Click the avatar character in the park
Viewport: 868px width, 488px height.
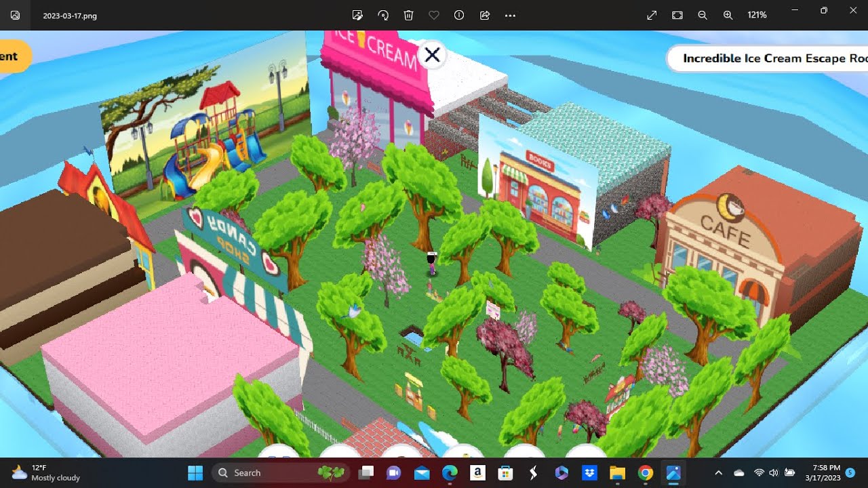click(x=431, y=263)
